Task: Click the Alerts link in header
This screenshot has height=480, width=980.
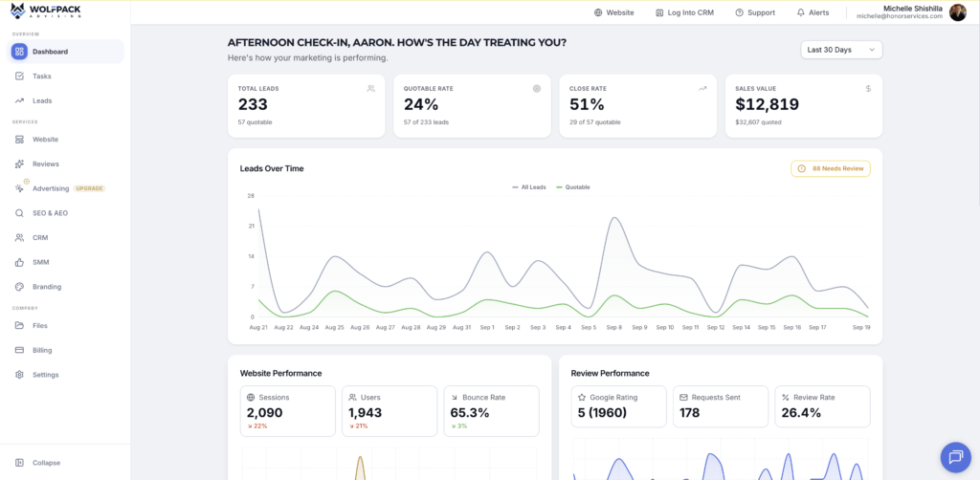Action: coord(813,12)
